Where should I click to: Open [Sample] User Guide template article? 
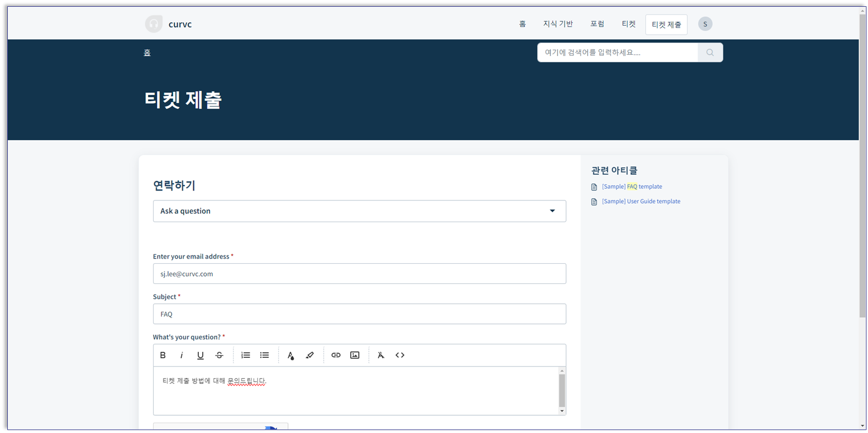tap(641, 201)
